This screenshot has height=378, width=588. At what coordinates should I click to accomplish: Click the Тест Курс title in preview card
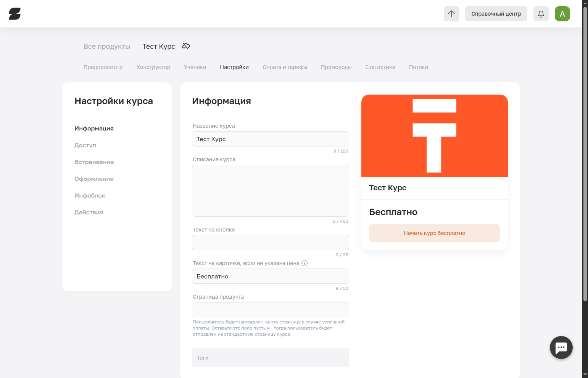click(388, 188)
